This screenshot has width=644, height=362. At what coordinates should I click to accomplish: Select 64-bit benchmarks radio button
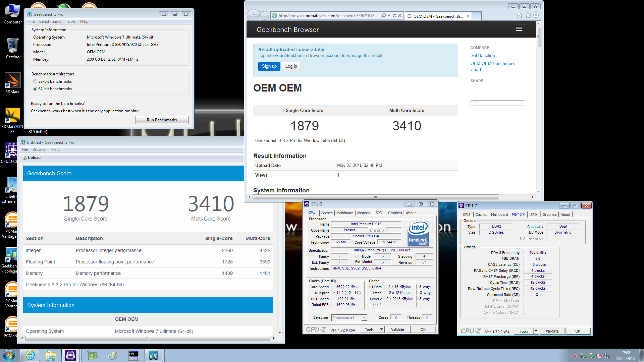pyautogui.click(x=35, y=89)
